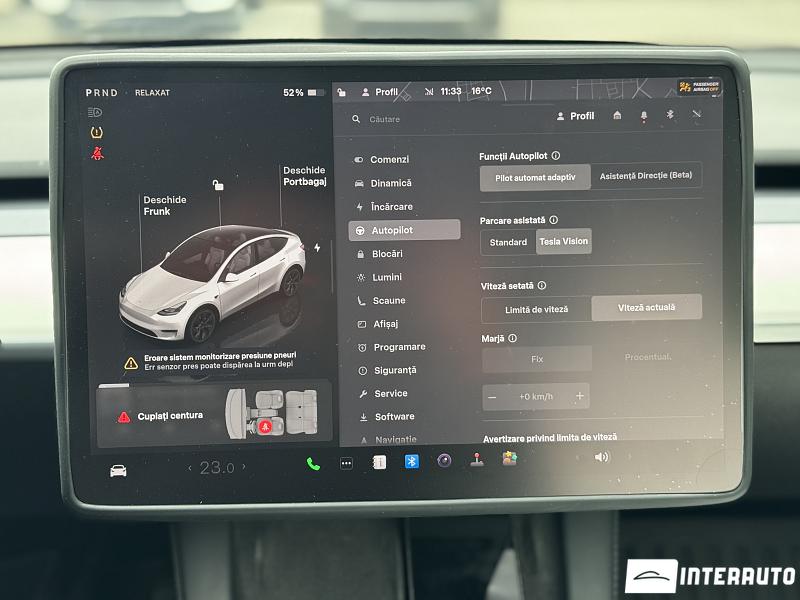Click the volume speaker icon
Image resolution: width=800 pixels, height=600 pixels.
click(x=601, y=457)
